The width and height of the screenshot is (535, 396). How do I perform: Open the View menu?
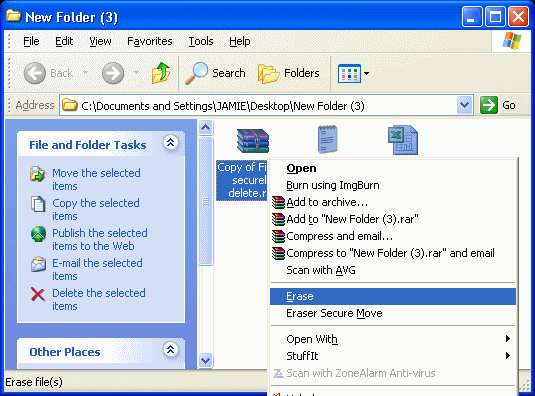[100, 42]
